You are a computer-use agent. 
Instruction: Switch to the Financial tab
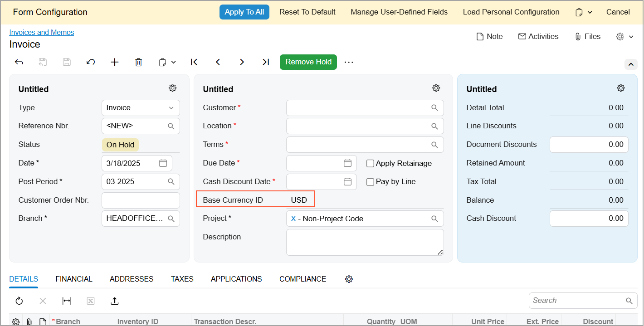pyautogui.click(x=74, y=279)
